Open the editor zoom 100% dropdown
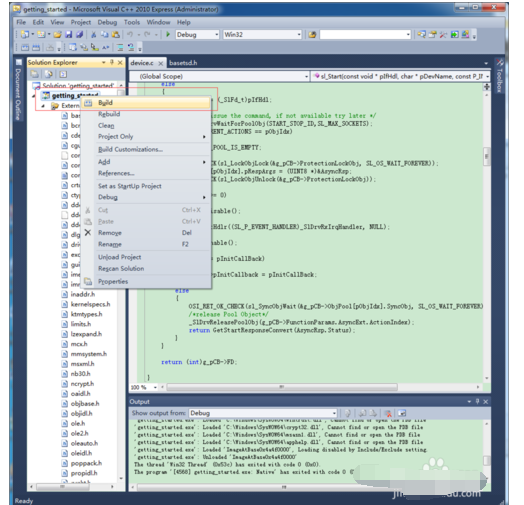Viewport: 524px width, 505px height. click(x=155, y=387)
